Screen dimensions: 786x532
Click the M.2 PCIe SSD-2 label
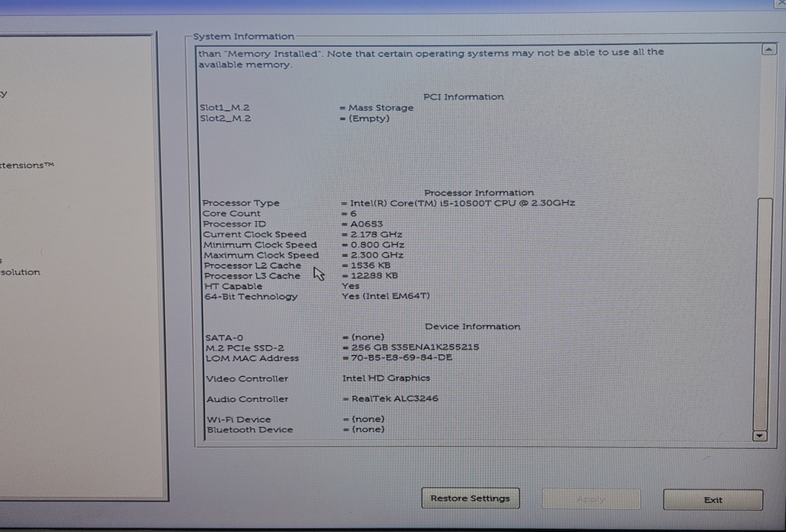click(245, 347)
